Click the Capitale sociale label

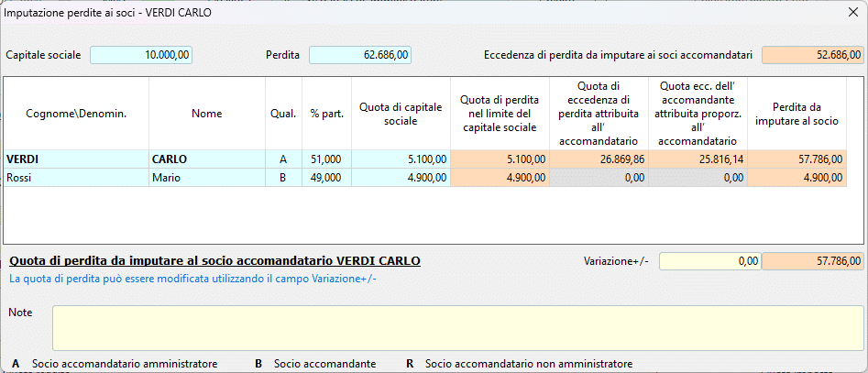(x=43, y=55)
